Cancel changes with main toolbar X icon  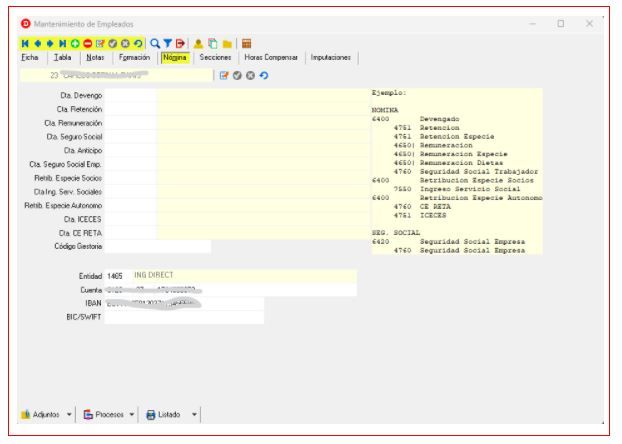pyautogui.click(x=125, y=44)
